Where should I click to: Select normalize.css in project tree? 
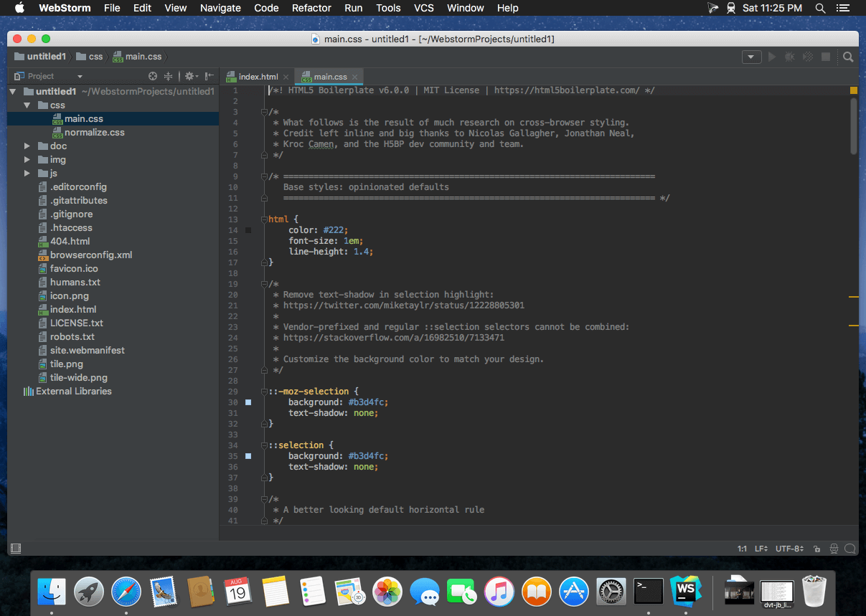pos(88,133)
